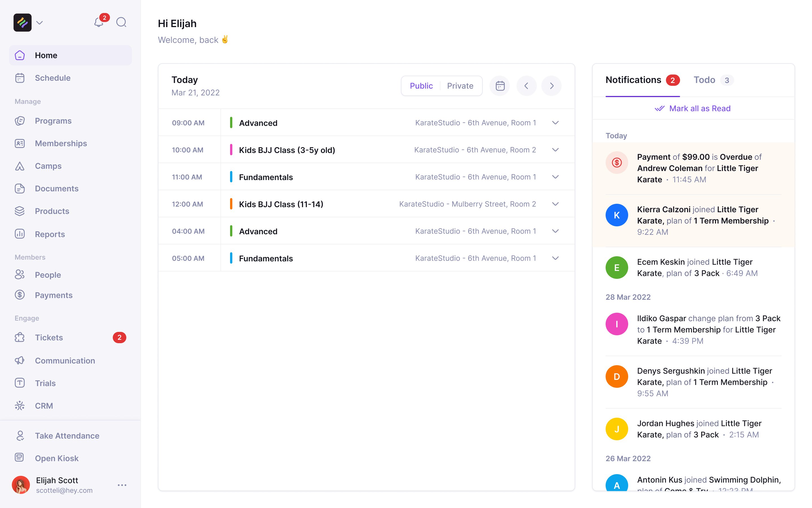
Task: Go to previous day arrow
Action: point(526,86)
